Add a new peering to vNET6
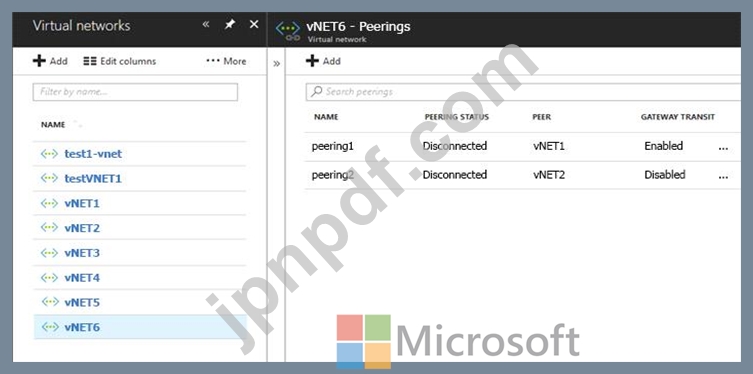Screen dimensions: 753x374 click(x=323, y=61)
